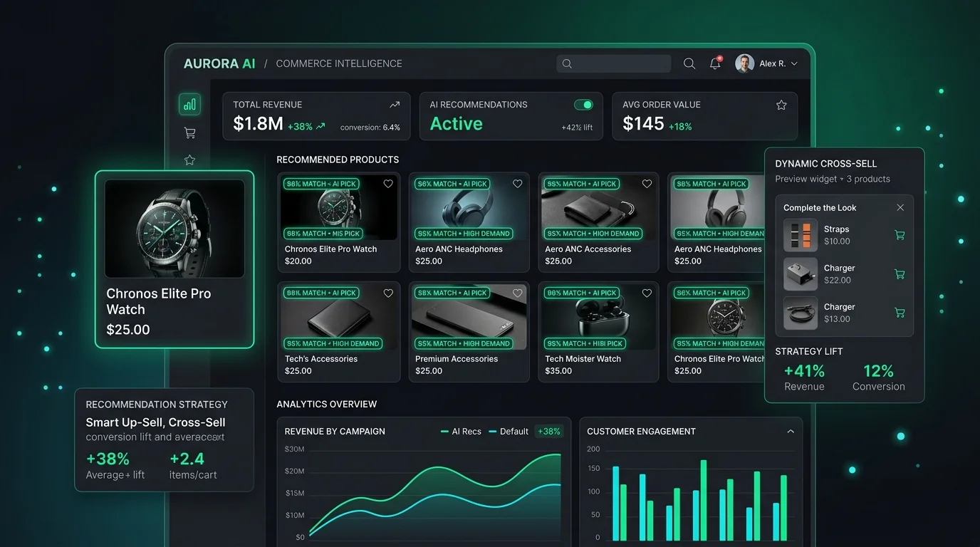Viewport: 980px width, 547px height.
Task: Favorite the Aero ANC Accessories product
Action: 647,184
